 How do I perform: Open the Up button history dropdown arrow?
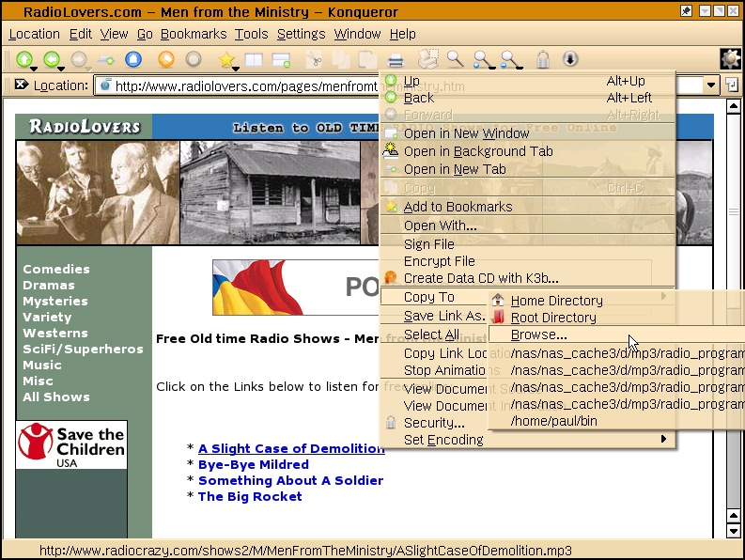click(x=34, y=69)
